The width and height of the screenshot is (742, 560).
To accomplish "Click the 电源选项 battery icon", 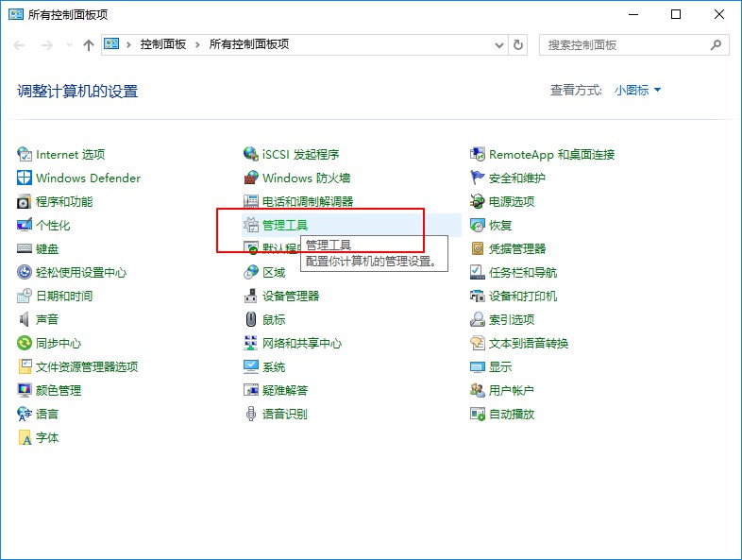I will (478, 201).
